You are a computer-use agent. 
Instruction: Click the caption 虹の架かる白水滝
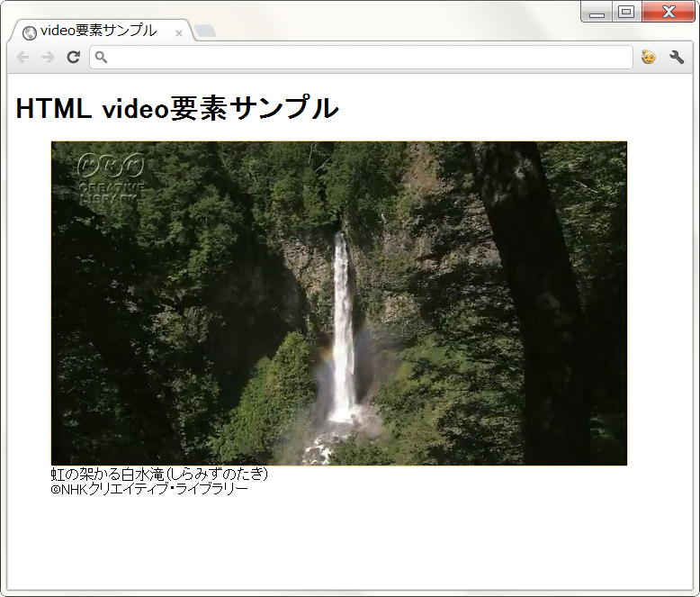159,474
